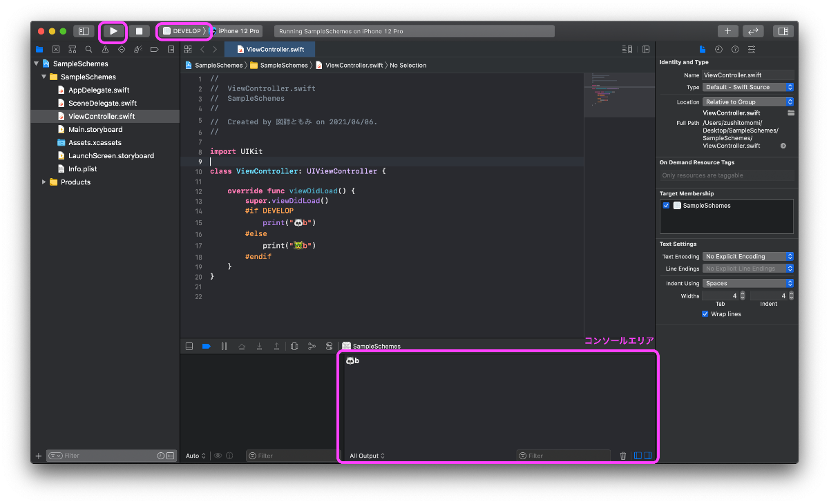This screenshot has height=504, width=829.
Task: Run the app with the Play button
Action: [113, 31]
